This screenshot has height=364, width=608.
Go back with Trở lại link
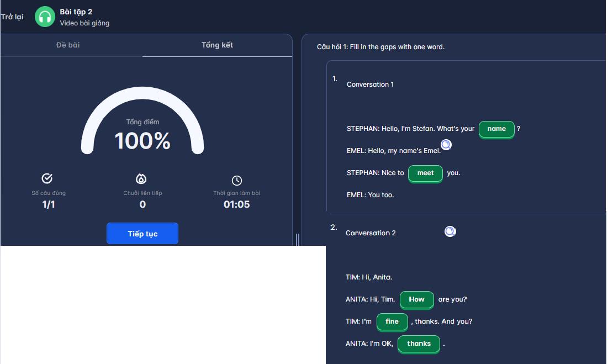tap(12, 17)
